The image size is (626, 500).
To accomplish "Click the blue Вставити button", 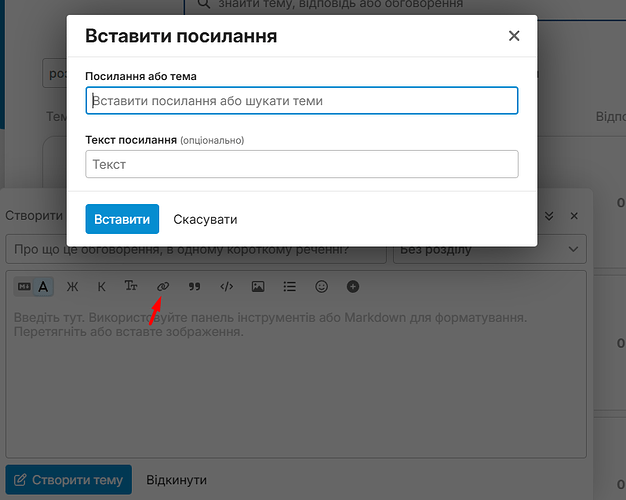I will click(x=122, y=219).
